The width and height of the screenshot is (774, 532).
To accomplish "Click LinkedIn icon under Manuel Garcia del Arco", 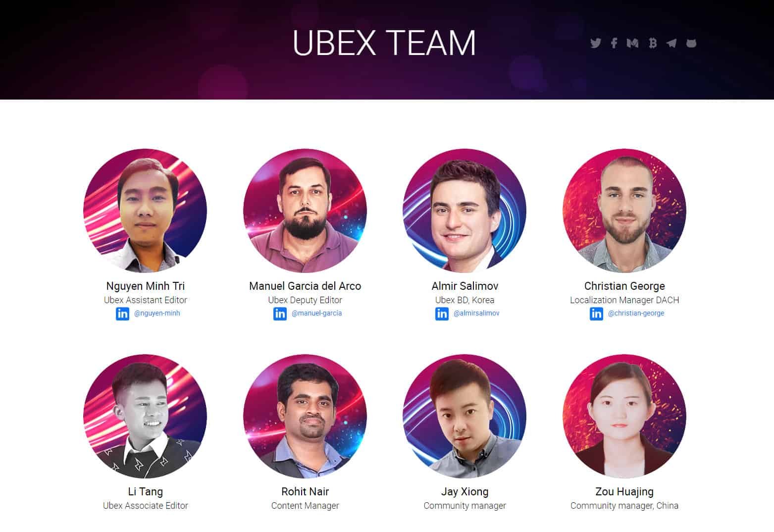I will pyautogui.click(x=280, y=314).
